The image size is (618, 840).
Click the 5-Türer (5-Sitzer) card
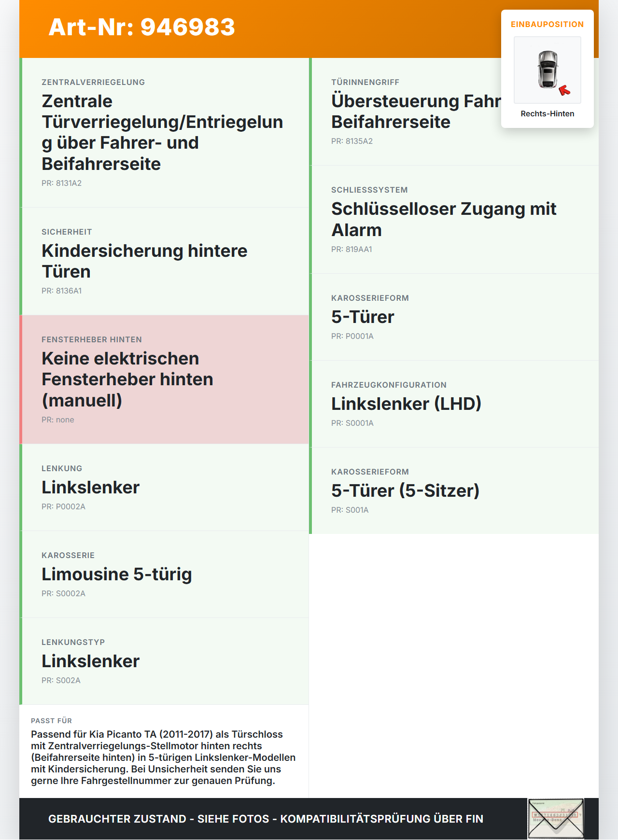click(454, 490)
